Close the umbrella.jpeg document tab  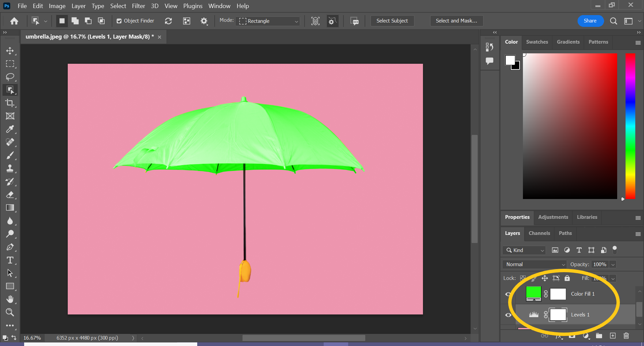(160, 37)
